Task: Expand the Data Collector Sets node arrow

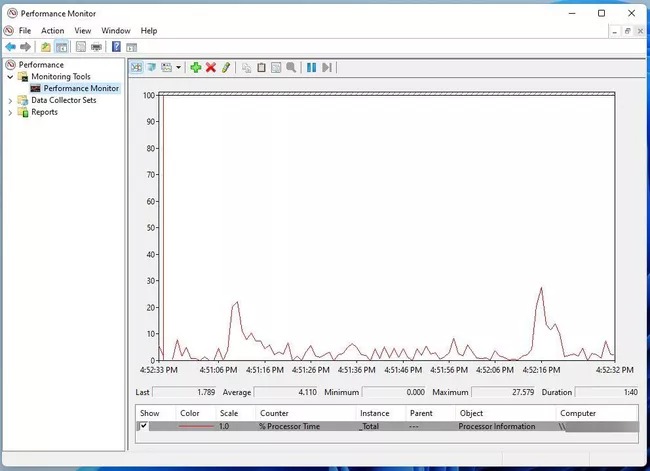Action: [x=10, y=100]
